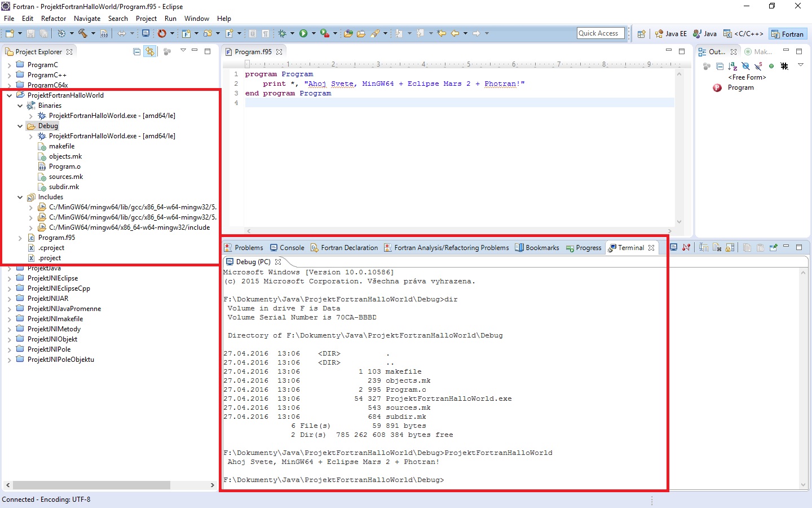Click the Sort alphabetically icon in Outline
The width and height of the screenshot is (812, 508).
732,66
